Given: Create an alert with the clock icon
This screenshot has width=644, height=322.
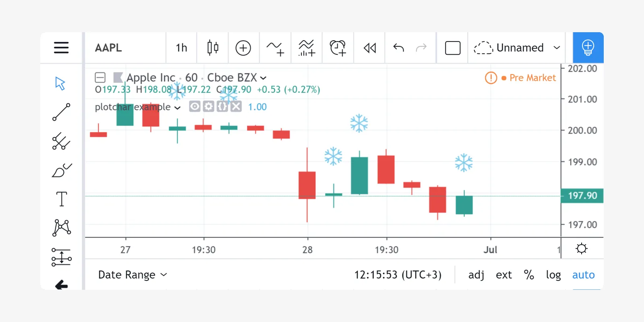Looking at the screenshot, I should pyautogui.click(x=338, y=48).
